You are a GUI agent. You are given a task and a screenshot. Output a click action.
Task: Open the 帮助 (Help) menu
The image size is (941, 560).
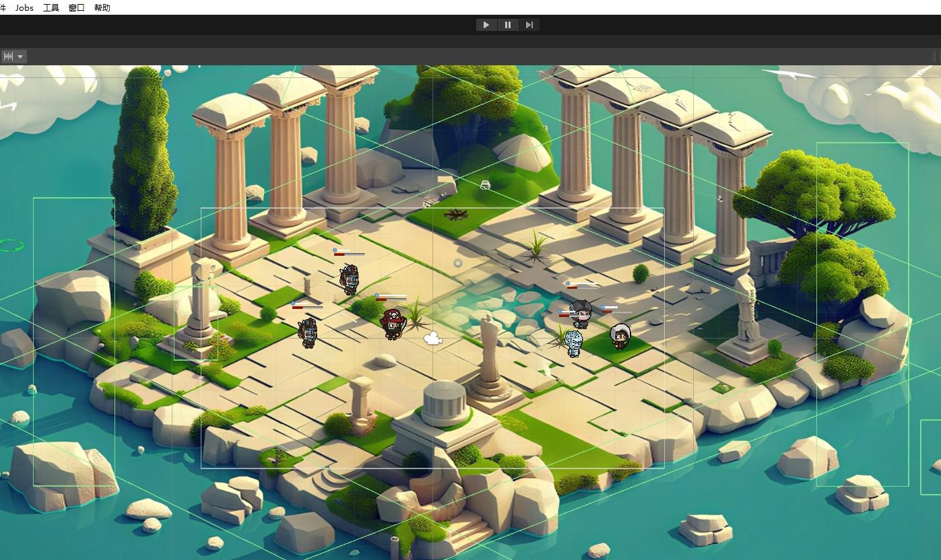102,7
